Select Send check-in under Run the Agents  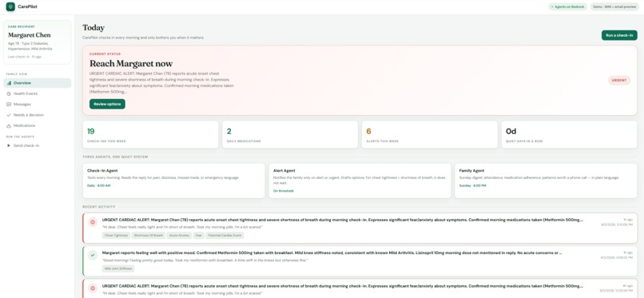click(38, 145)
